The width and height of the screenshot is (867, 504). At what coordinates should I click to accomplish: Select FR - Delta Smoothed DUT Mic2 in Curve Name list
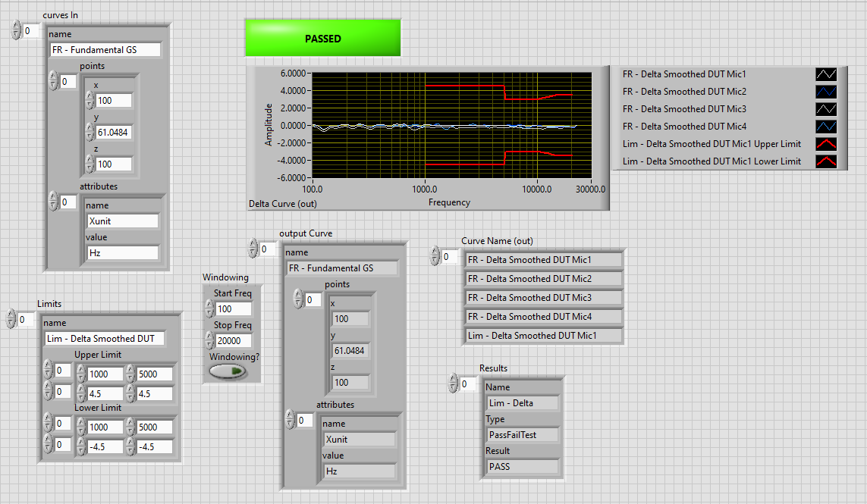pyautogui.click(x=543, y=279)
